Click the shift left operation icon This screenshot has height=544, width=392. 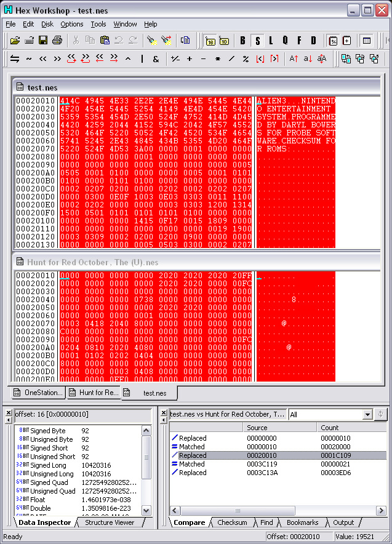(x=42, y=59)
